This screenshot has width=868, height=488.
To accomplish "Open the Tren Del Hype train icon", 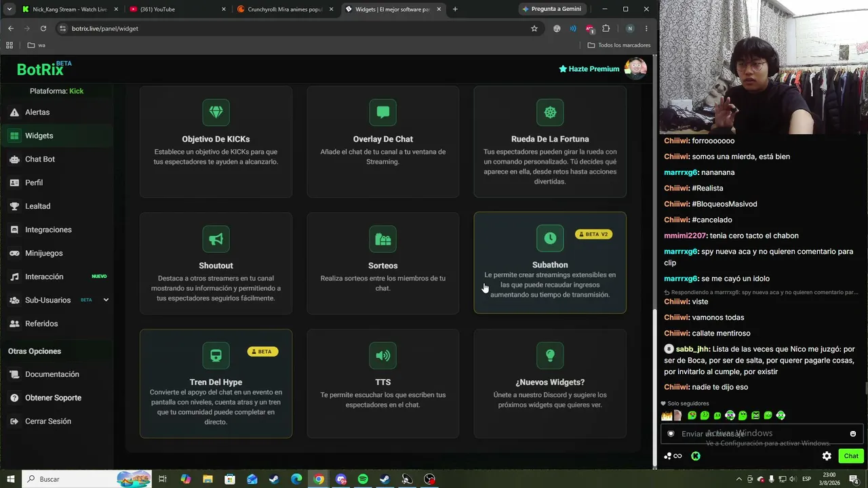I will [216, 356].
